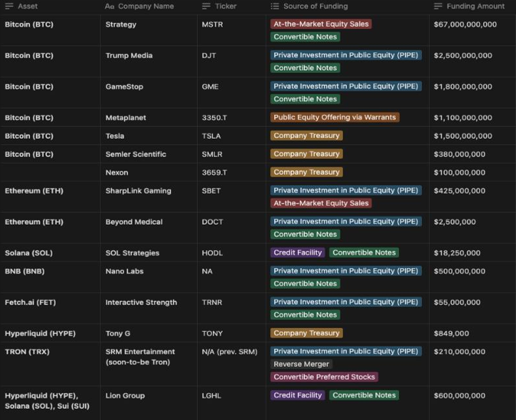
Task: Click the Ticker column text-type icon
Action: click(206, 7)
